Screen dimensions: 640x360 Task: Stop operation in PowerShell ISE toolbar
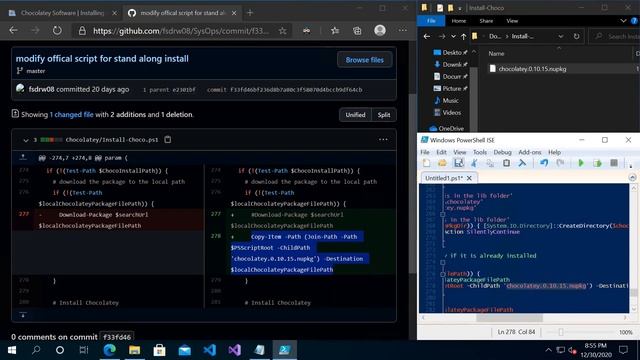click(x=613, y=163)
